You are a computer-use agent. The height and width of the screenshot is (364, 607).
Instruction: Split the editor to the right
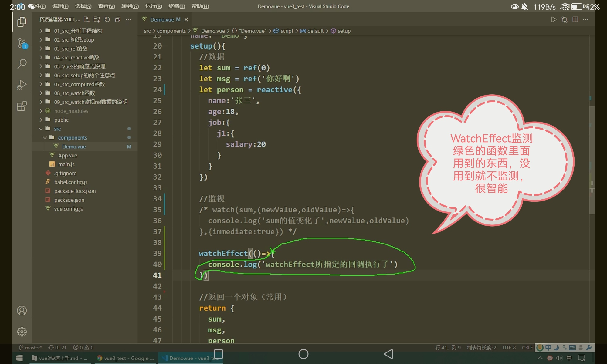[575, 19]
